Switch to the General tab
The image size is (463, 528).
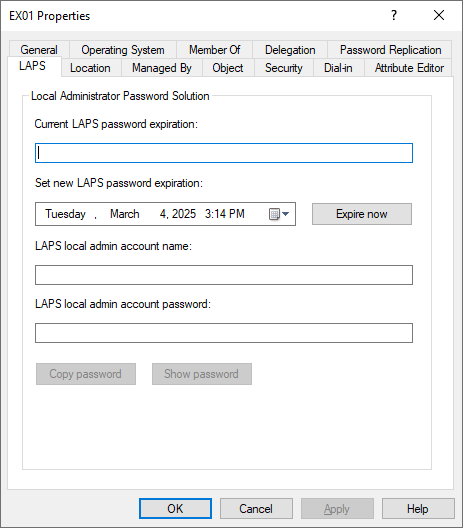coord(39,50)
